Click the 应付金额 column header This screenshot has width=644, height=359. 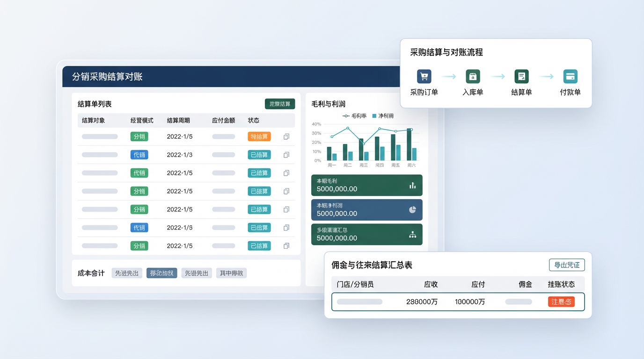(223, 121)
